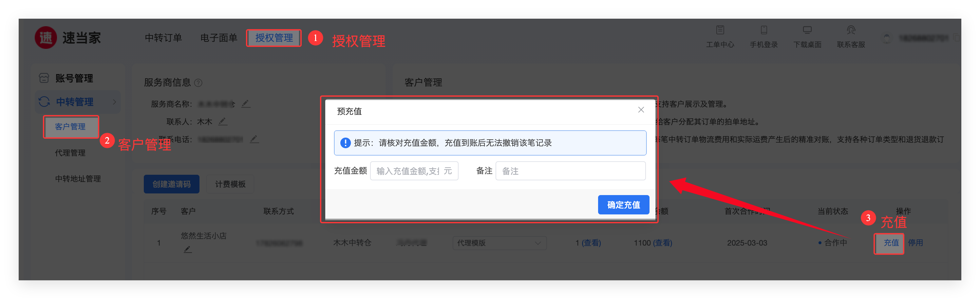Click the 下载桌面 desktop download icon
980x299 pixels.
[807, 30]
